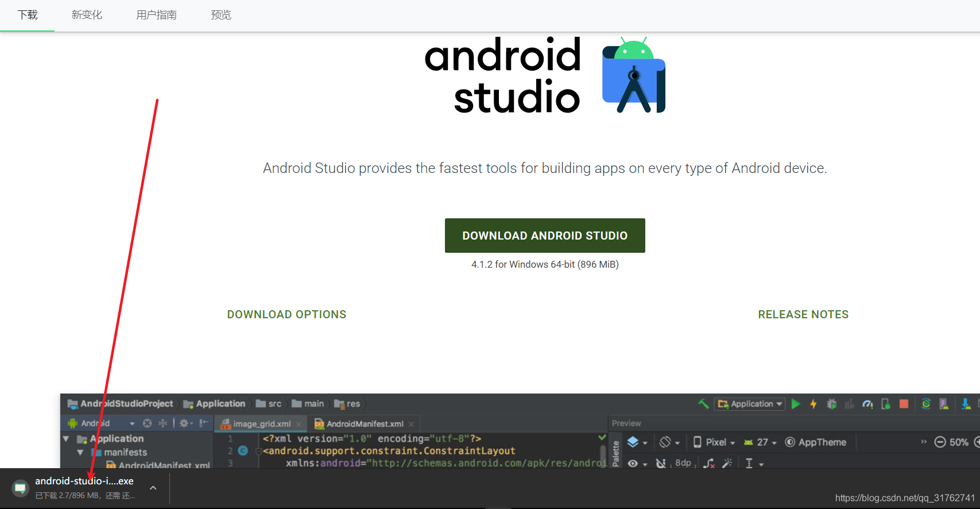This screenshot has width=980, height=509.
Task: Click the red Stop square icon
Action: [x=904, y=404]
